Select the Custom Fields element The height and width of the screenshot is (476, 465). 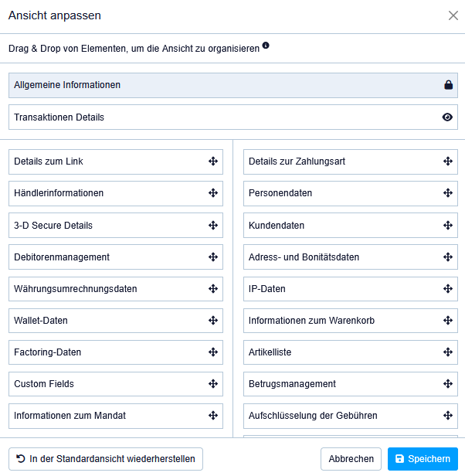(x=116, y=384)
